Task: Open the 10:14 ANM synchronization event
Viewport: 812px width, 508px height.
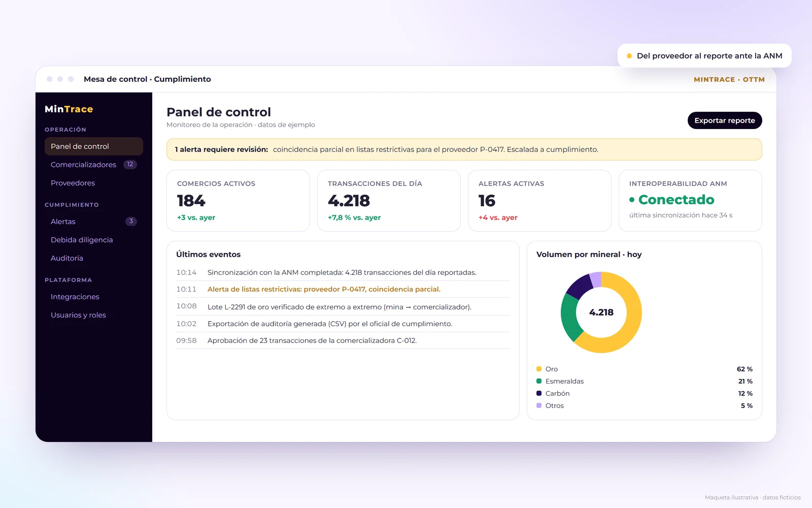Action: [x=343, y=272]
